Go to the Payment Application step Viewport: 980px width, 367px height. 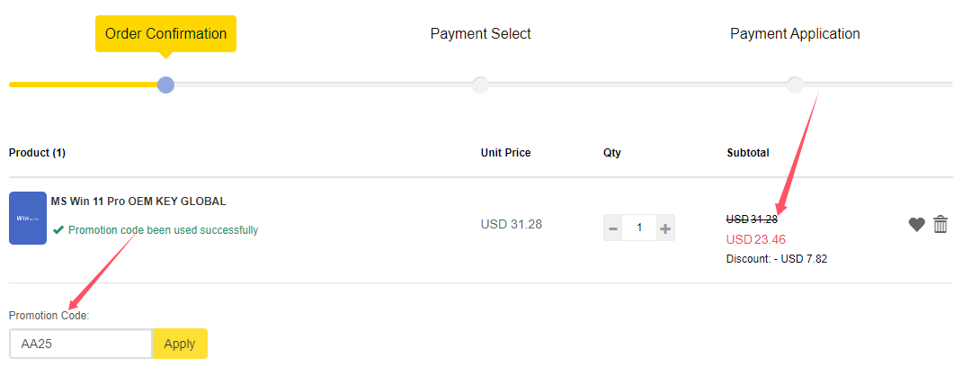(x=795, y=34)
